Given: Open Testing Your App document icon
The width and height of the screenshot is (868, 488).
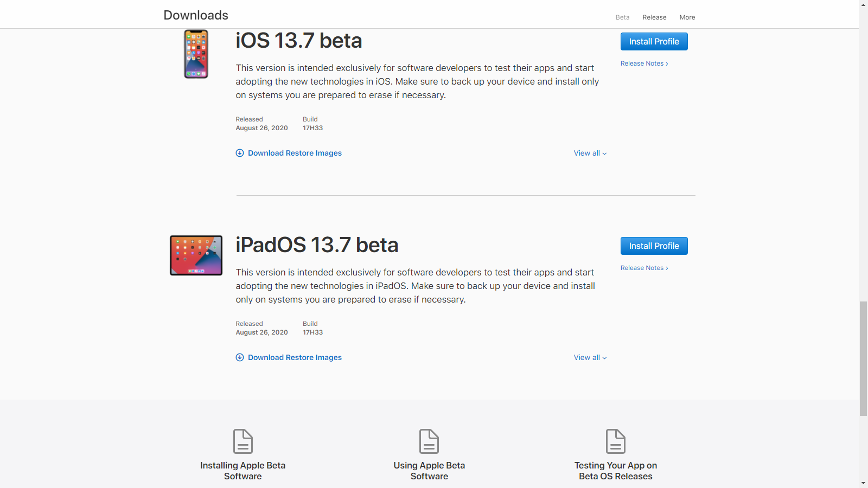Looking at the screenshot, I should pyautogui.click(x=616, y=441).
